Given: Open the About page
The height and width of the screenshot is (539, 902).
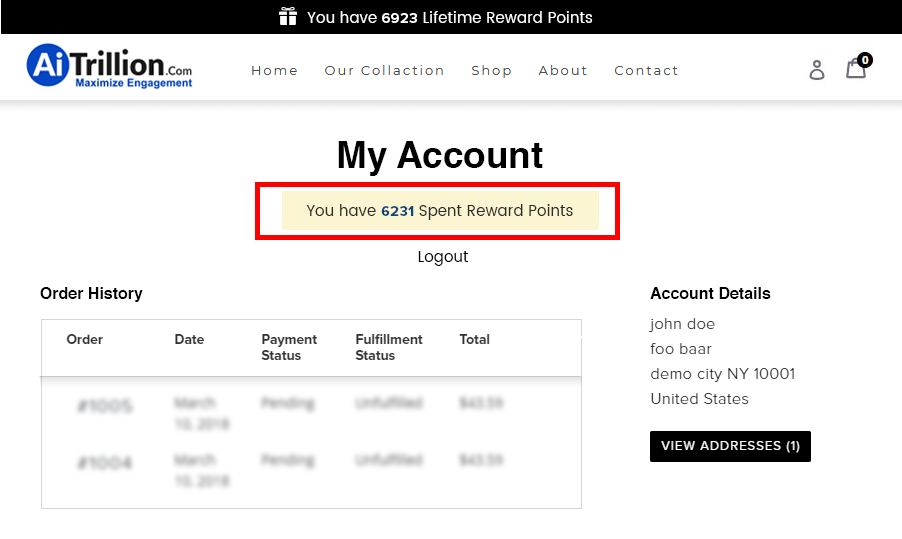Looking at the screenshot, I should 563,70.
